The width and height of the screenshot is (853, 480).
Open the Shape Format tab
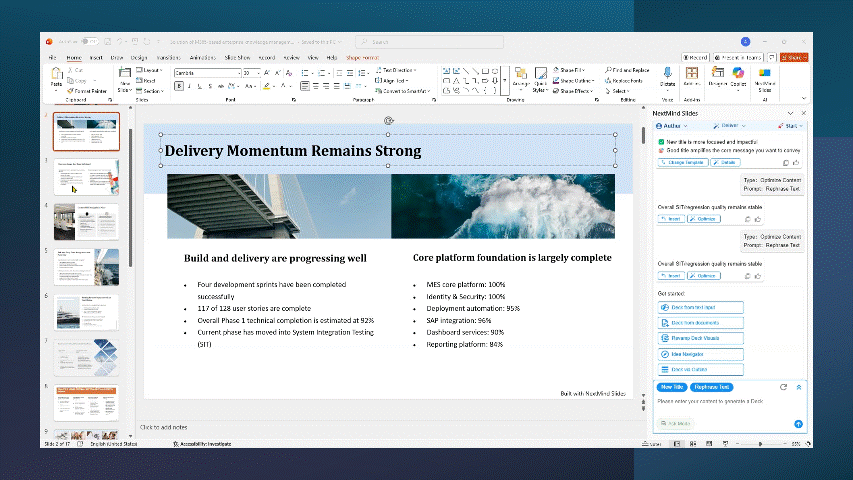coord(362,57)
